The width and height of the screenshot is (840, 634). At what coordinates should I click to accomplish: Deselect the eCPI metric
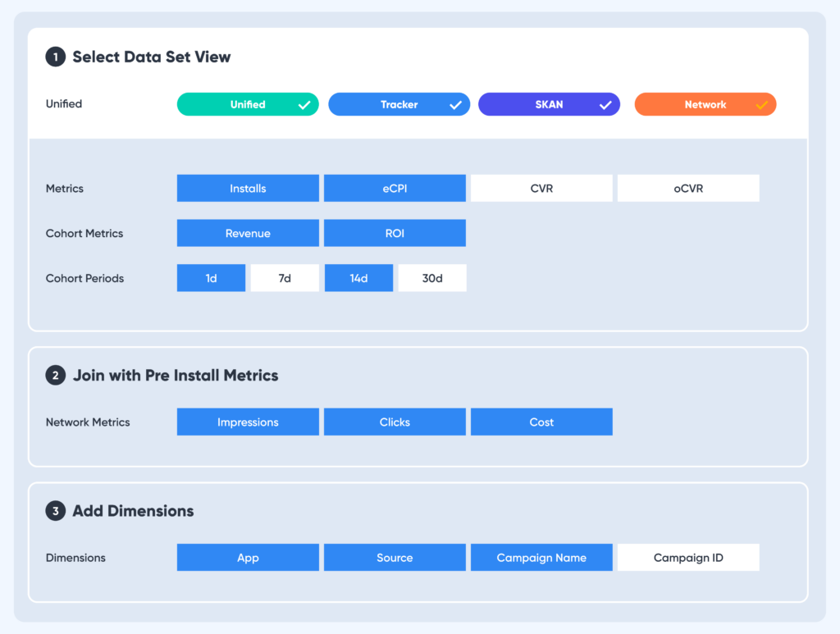pyautogui.click(x=395, y=189)
